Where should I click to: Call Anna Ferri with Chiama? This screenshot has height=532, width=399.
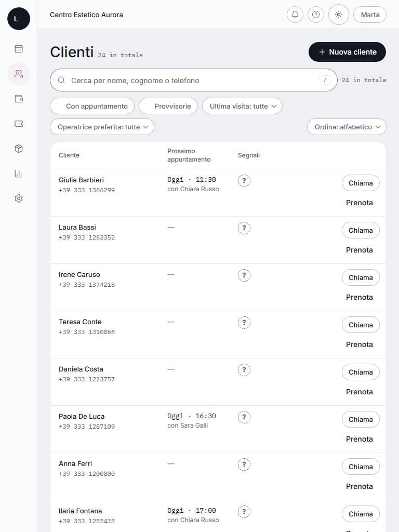coord(361,467)
